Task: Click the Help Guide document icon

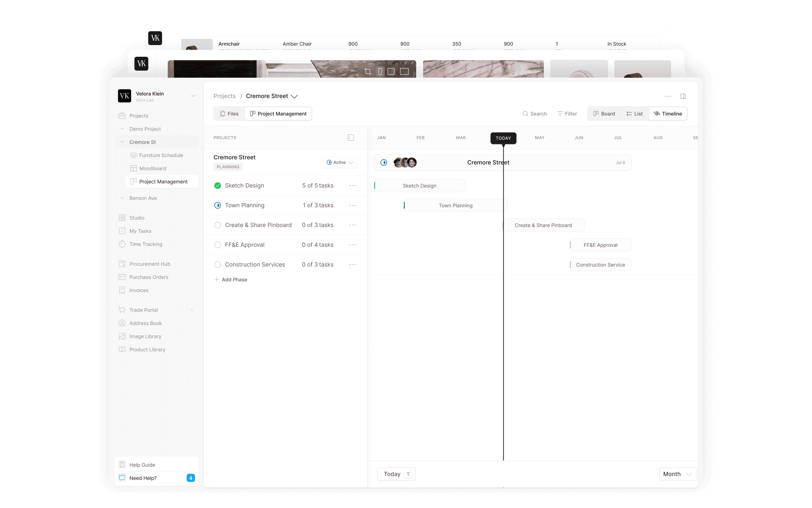Action: click(122, 465)
